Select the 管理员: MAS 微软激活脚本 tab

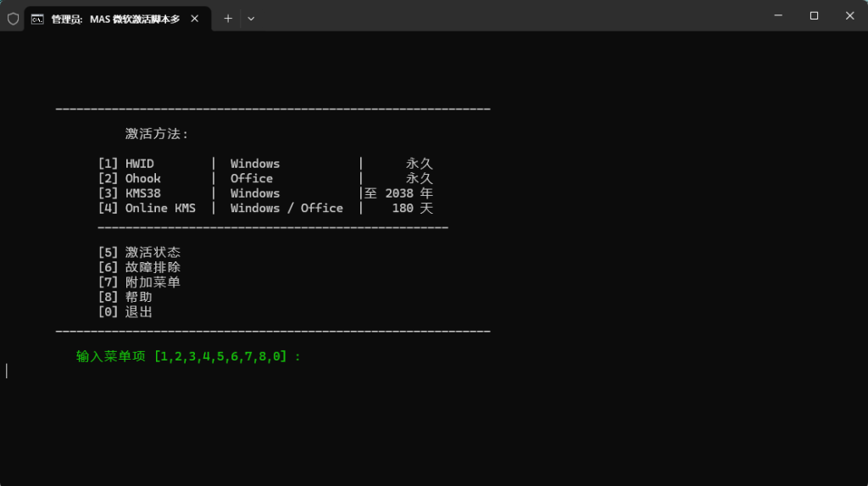pyautogui.click(x=115, y=18)
